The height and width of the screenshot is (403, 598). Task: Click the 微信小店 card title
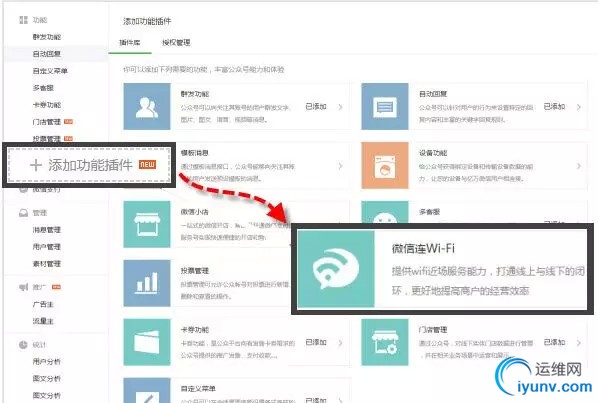click(x=195, y=212)
